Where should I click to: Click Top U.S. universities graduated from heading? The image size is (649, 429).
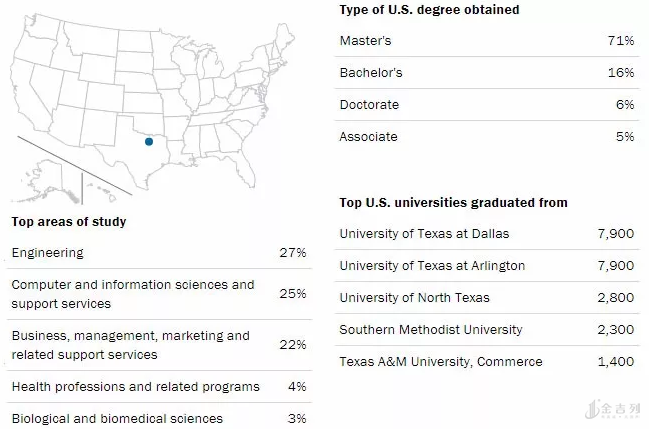(453, 203)
